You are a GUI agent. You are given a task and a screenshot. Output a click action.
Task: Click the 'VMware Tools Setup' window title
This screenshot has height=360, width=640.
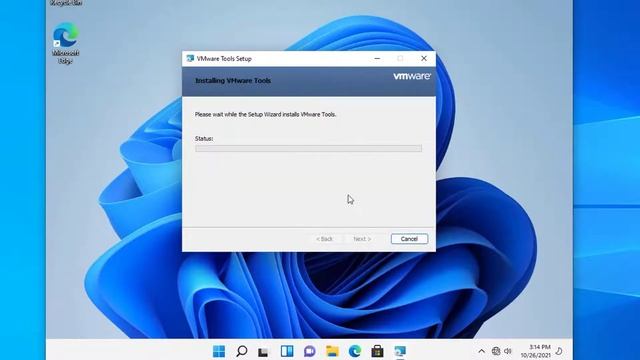(224, 59)
